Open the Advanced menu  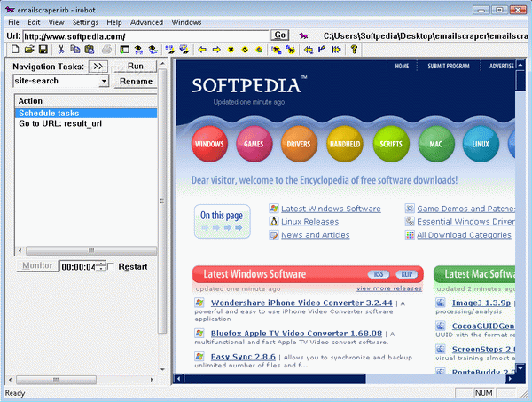click(x=146, y=21)
